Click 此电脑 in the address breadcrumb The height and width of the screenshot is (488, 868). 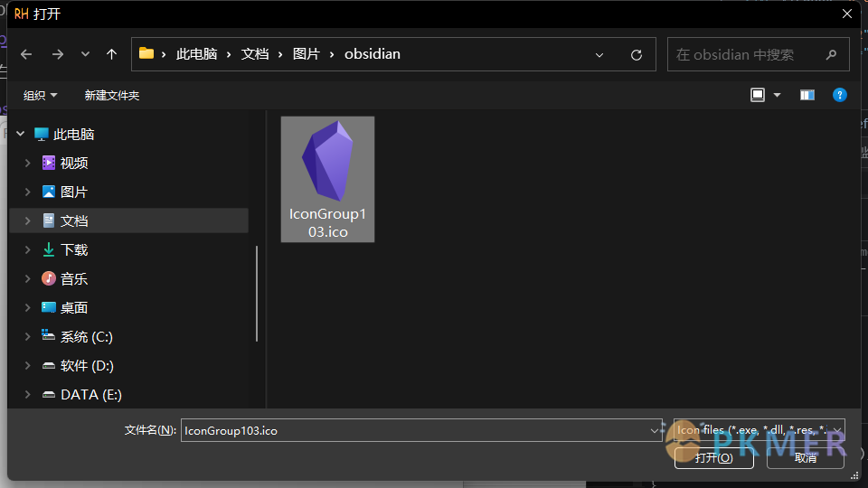196,54
